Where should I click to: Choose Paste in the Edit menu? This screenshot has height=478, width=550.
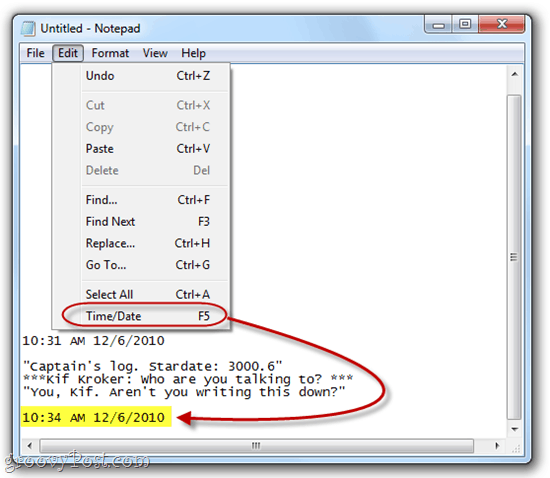148,149
